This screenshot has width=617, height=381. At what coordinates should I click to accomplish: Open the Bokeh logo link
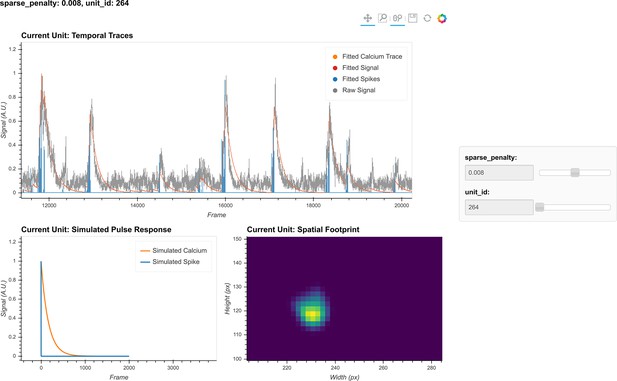442,18
